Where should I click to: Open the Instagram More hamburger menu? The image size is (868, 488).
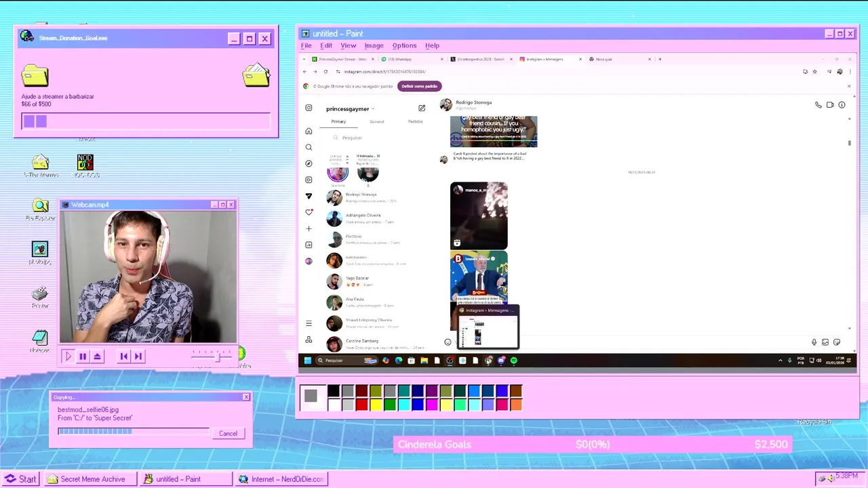tap(309, 323)
